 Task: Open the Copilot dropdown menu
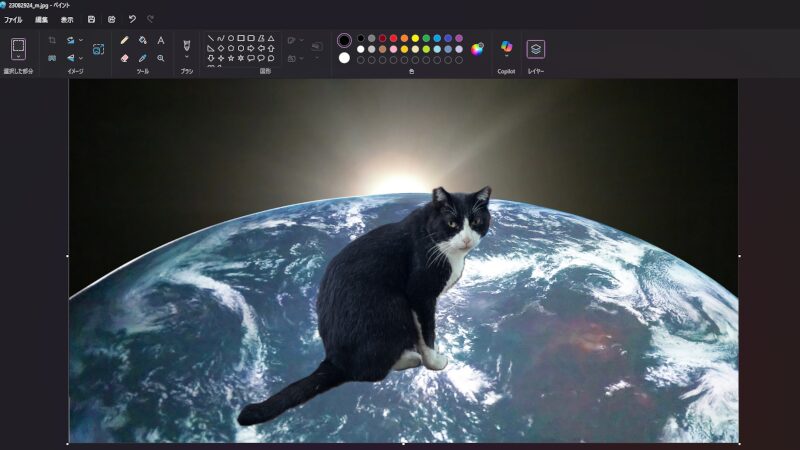pyautogui.click(x=506, y=48)
